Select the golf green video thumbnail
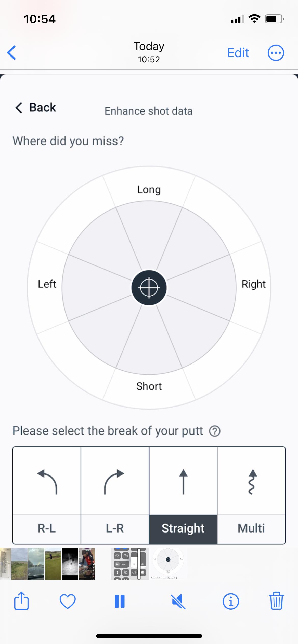Screen dimensions: 298x644 tap(53, 564)
